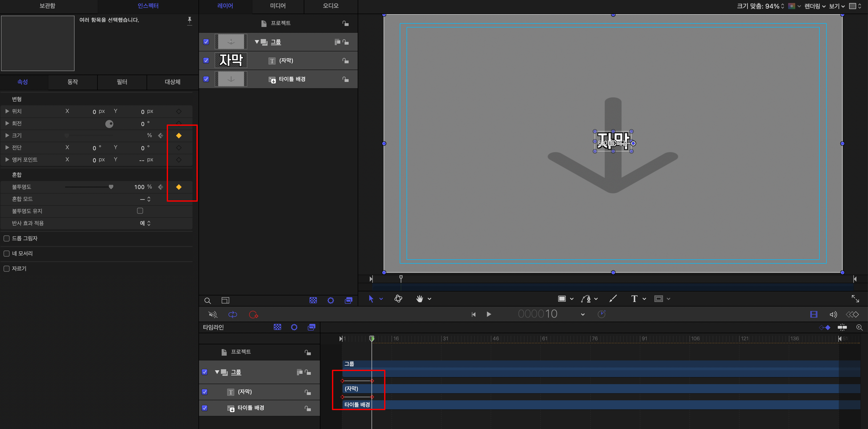Collapse the 그룹 layer triangle
The width and height of the screenshot is (868, 429).
(257, 42)
